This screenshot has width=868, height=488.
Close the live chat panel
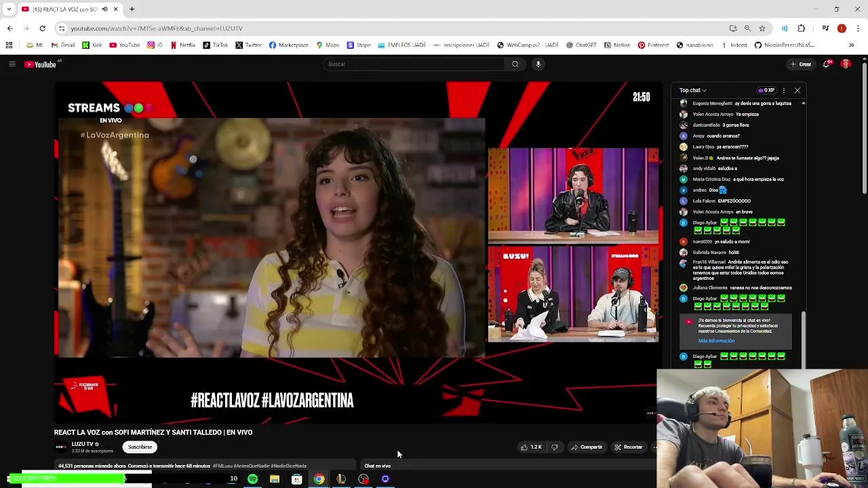797,90
